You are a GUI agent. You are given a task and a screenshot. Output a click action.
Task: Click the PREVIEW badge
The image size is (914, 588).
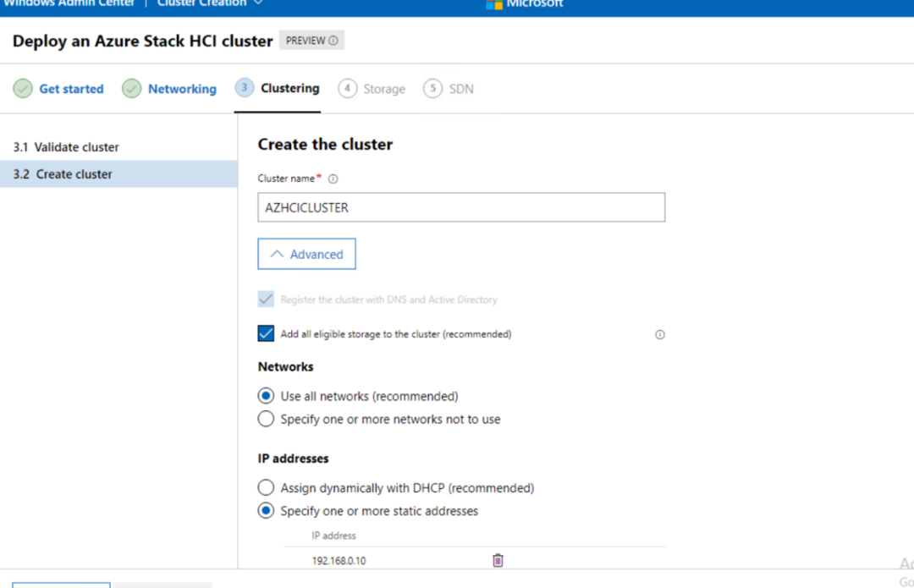(311, 41)
